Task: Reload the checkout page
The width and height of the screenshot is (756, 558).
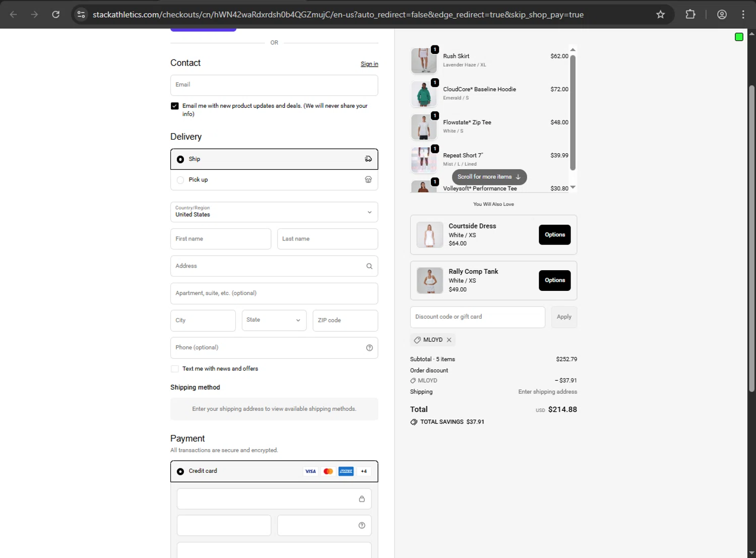Action: click(x=56, y=15)
